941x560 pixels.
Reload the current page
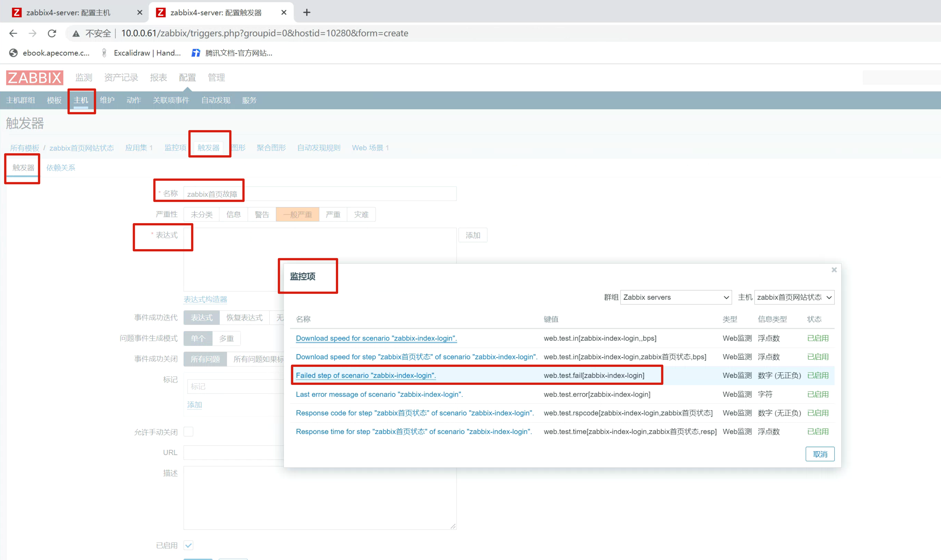52,33
